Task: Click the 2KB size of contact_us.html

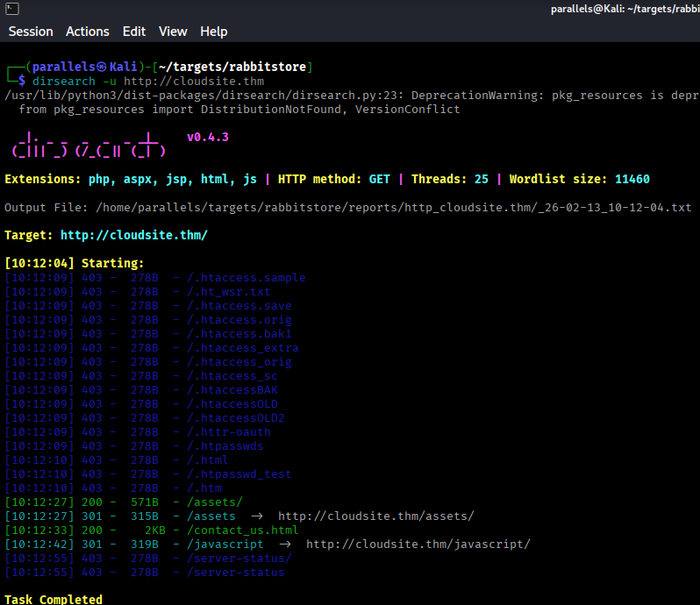Action: pos(155,530)
